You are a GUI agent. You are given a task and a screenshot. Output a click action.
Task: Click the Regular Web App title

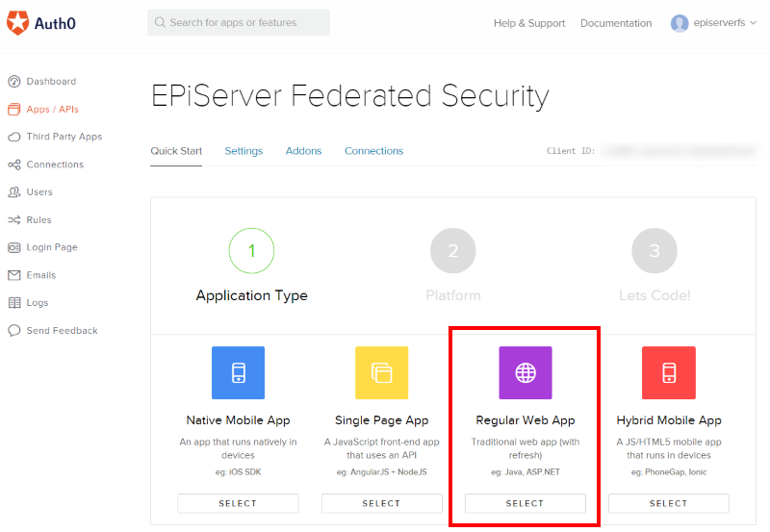tap(526, 420)
